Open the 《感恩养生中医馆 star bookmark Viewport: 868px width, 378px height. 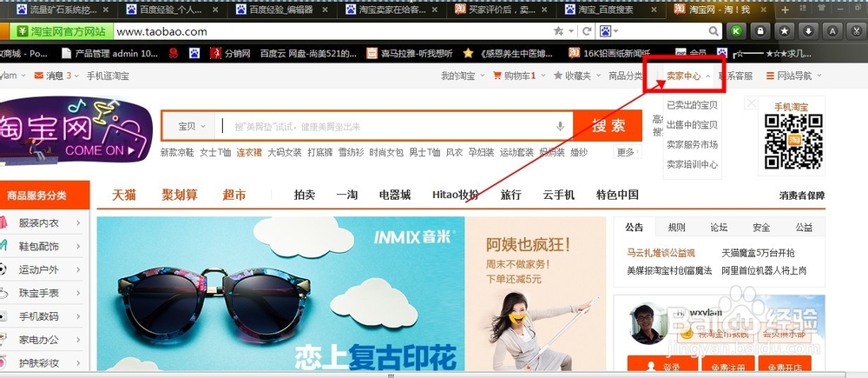pyautogui.click(x=508, y=53)
